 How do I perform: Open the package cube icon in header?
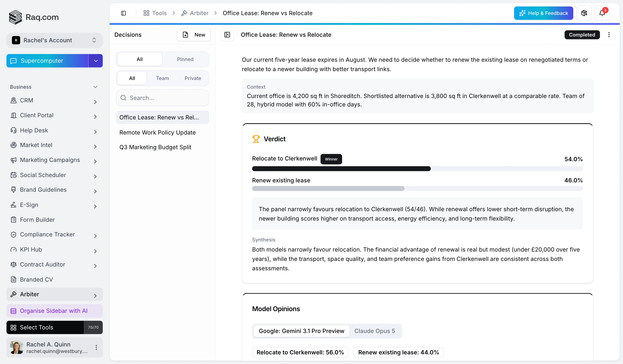(584, 13)
